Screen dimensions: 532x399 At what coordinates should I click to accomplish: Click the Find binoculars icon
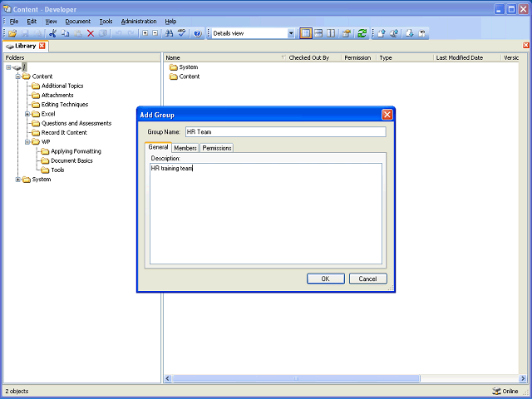tap(169, 33)
